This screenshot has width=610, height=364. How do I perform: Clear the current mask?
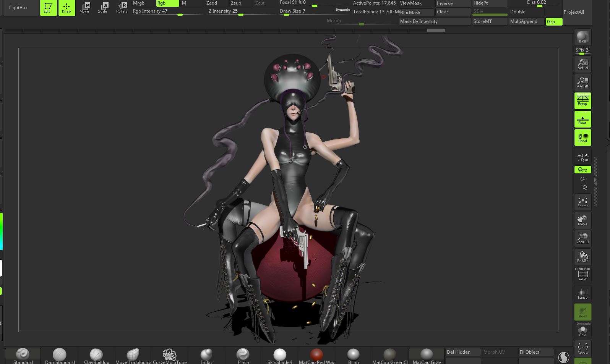(453, 12)
